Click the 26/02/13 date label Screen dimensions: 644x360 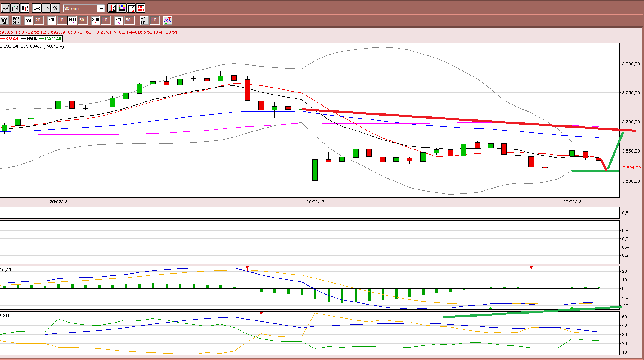click(x=315, y=201)
